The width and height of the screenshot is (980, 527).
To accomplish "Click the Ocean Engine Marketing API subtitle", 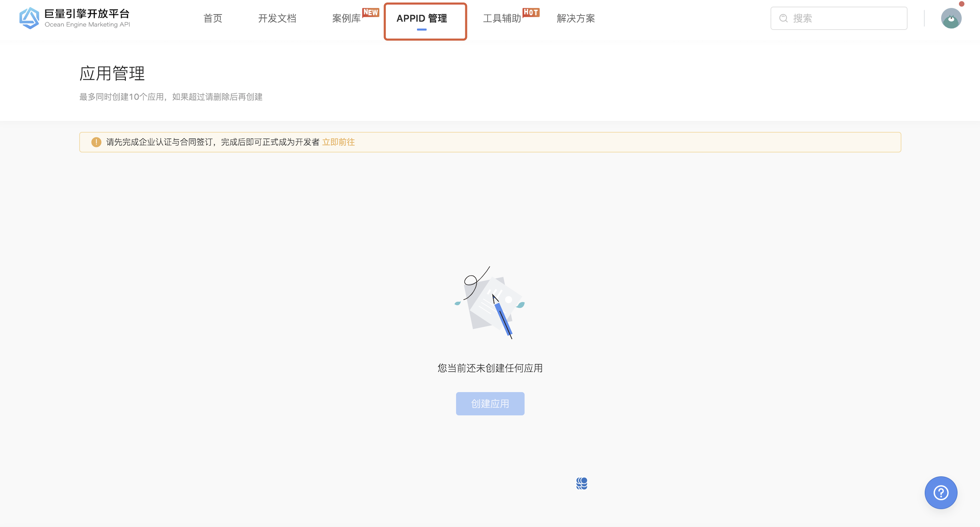I will pos(87,25).
